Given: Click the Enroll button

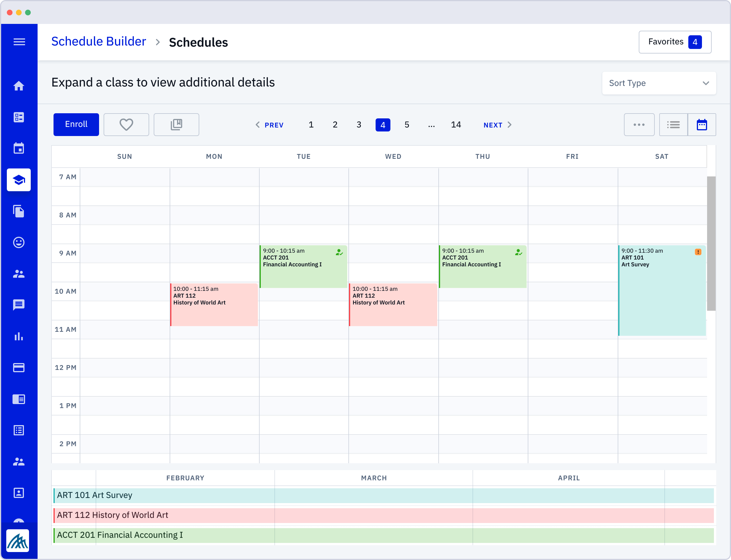Looking at the screenshot, I should pos(76,125).
